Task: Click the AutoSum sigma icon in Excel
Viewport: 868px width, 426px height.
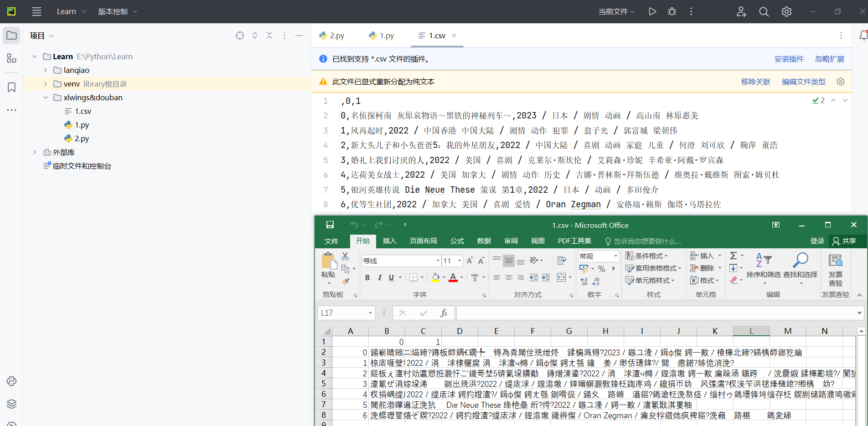Action: pos(734,256)
